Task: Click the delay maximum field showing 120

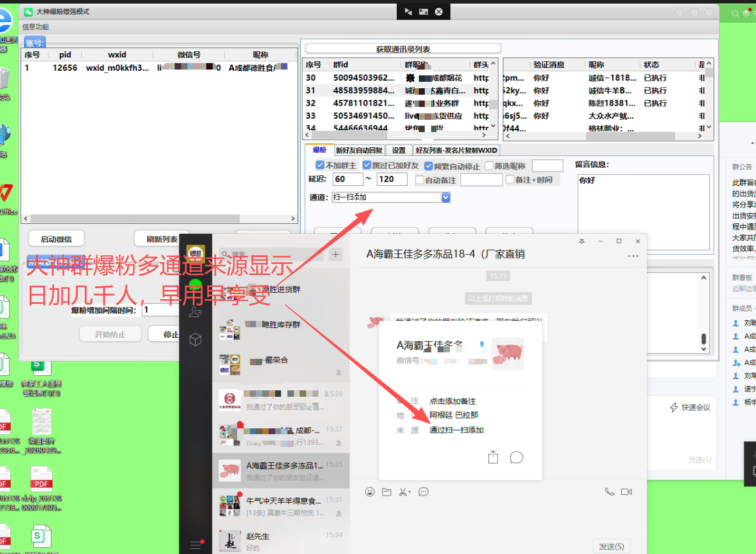Action: point(392,179)
